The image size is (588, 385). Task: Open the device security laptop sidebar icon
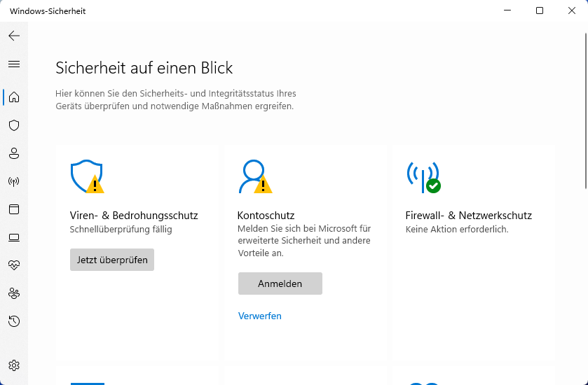pyautogui.click(x=14, y=237)
